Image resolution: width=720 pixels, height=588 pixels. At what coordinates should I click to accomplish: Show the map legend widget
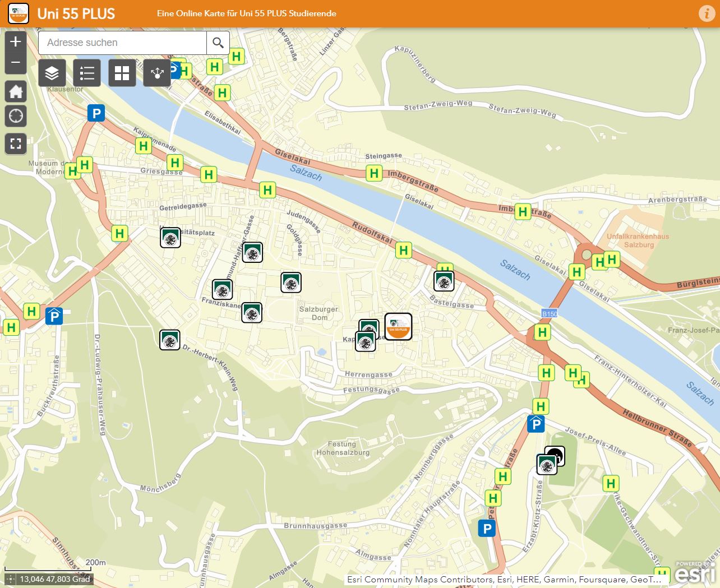click(87, 73)
